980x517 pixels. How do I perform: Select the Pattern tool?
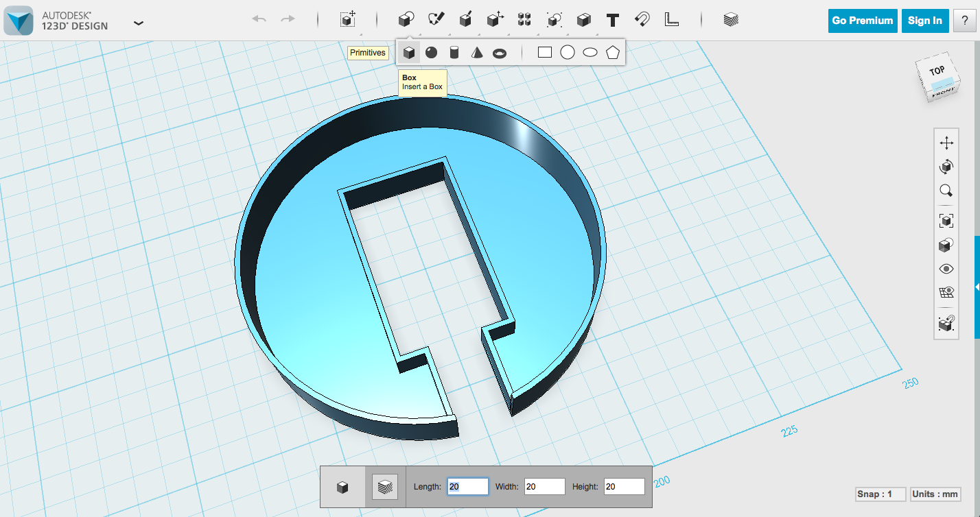click(x=524, y=20)
